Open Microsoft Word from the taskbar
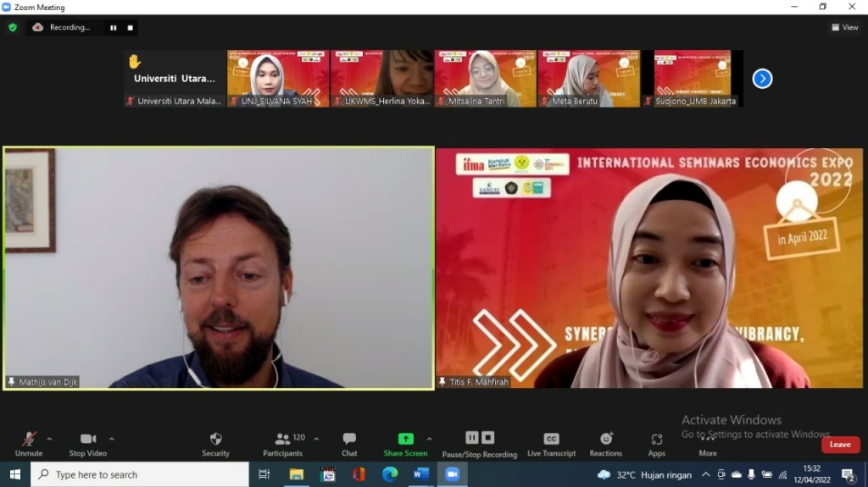 421,474
